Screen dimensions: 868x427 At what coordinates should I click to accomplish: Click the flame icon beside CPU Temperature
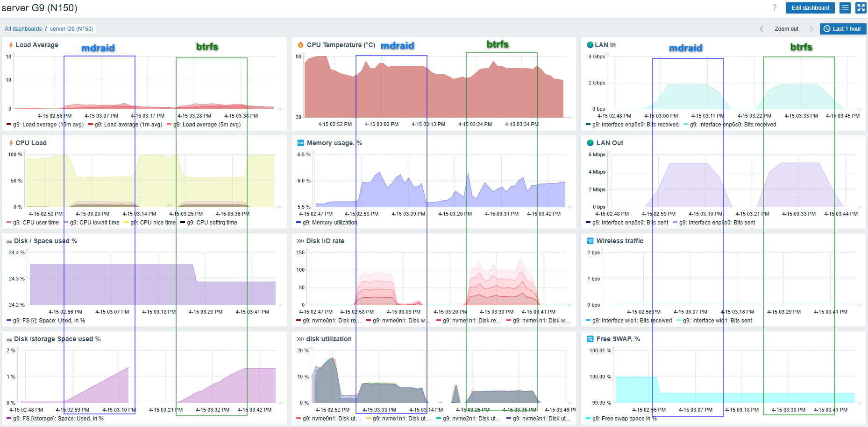coord(300,45)
